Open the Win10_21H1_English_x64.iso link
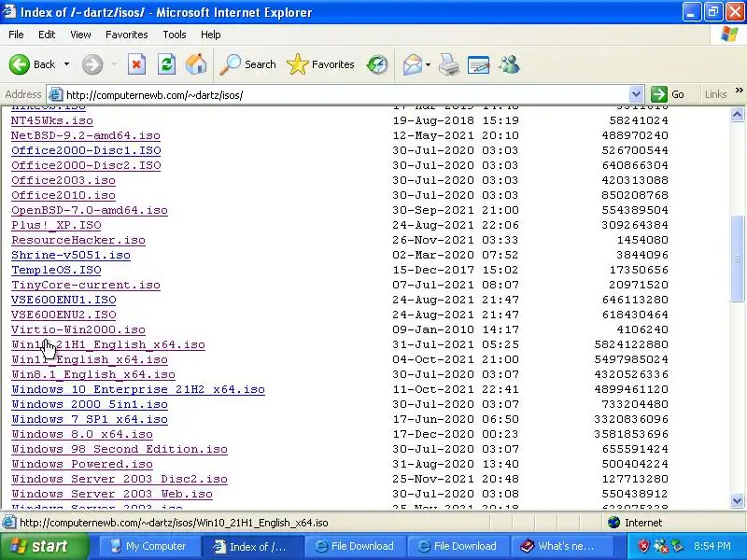This screenshot has height=560, width=747. [x=108, y=344]
